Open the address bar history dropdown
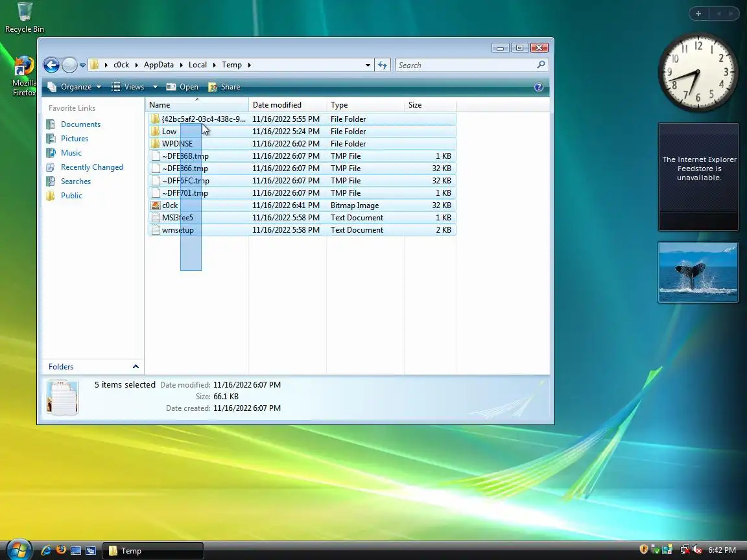Image resolution: width=747 pixels, height=560 pixels. pos(368,65)
